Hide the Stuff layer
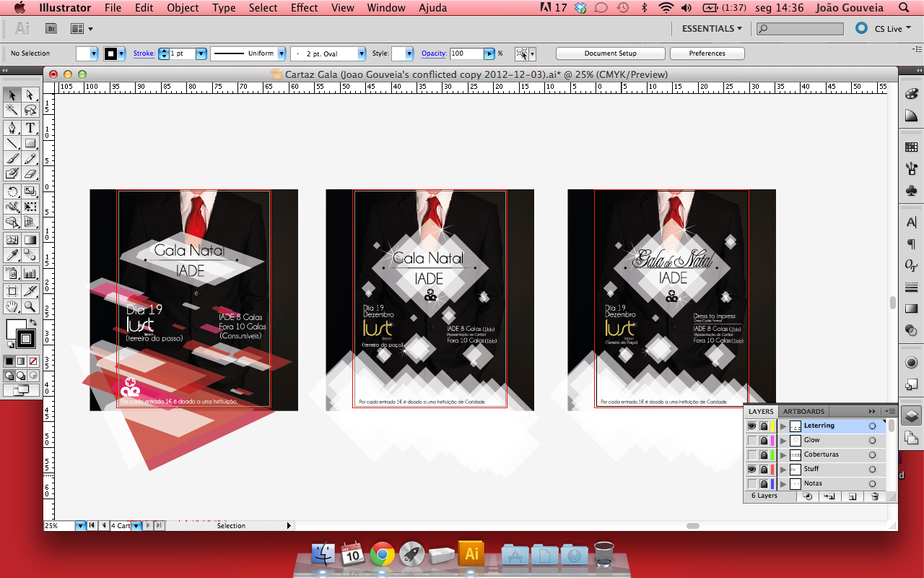Viewport: 924px width, 578px height. click(x=752, y=470)
